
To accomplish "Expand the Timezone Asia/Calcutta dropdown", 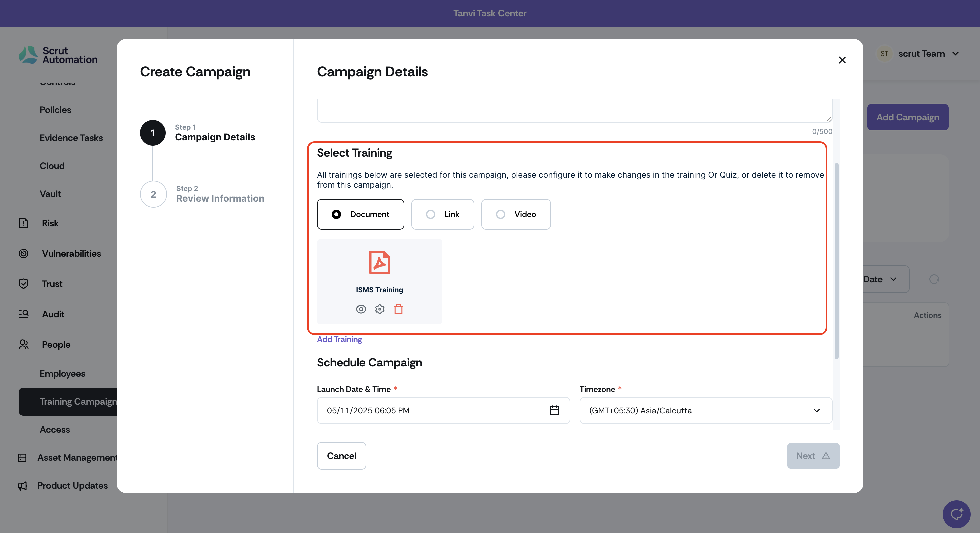I will point(705,410).
